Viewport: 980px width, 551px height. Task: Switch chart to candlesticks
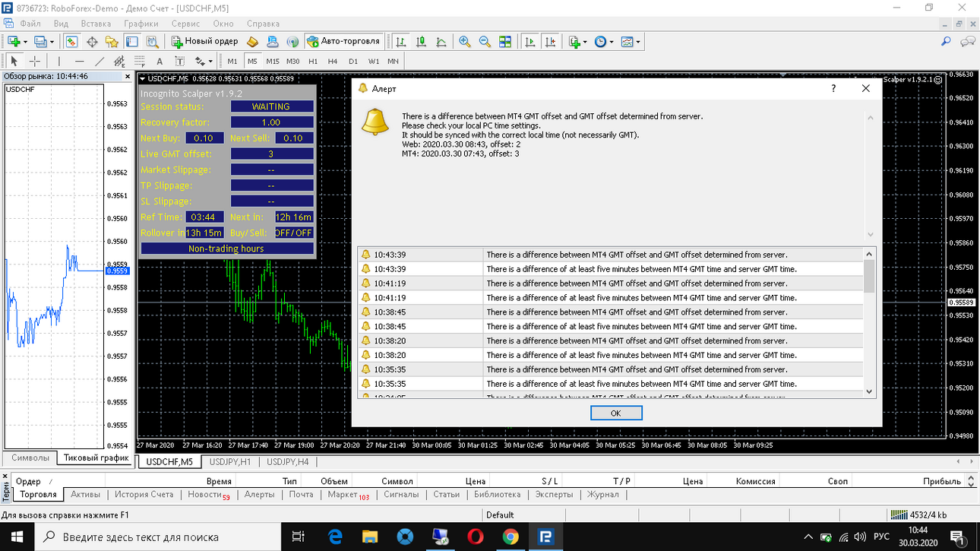[x=421, y=42]
